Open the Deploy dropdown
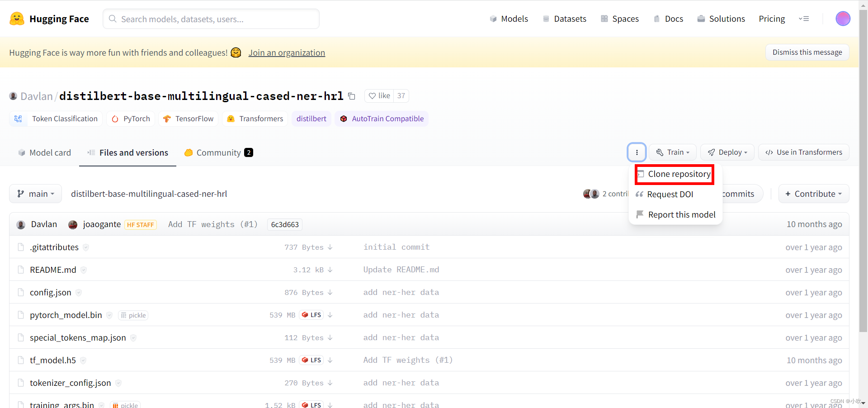This screenshot has width=868, height=408. tap(727, 152)
